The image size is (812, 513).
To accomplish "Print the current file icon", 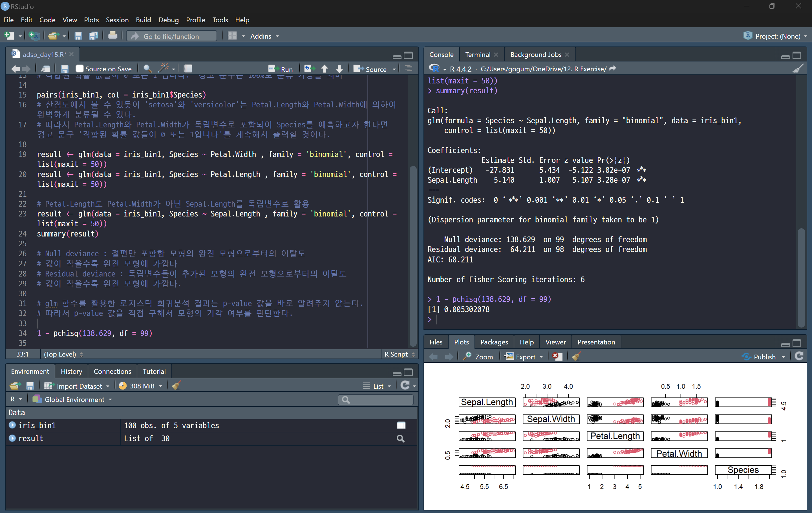I will pyautogui.click(x=112, y=36).
